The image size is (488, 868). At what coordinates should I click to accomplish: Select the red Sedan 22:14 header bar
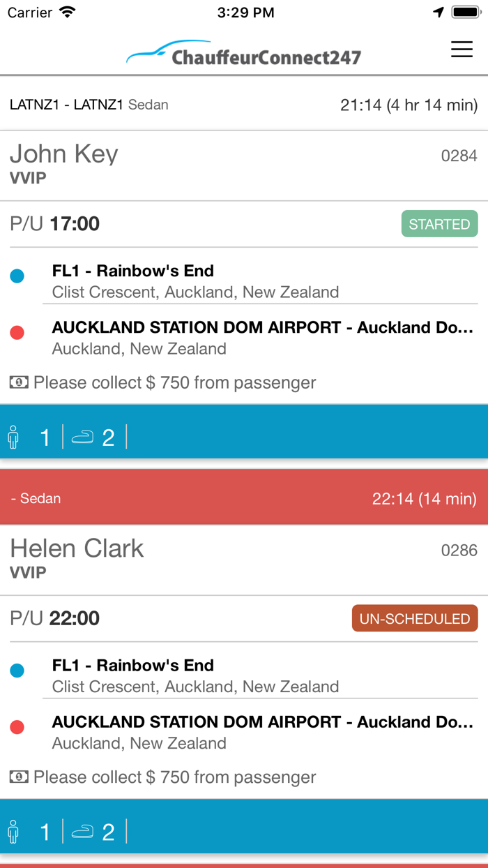tap(244, 497)
